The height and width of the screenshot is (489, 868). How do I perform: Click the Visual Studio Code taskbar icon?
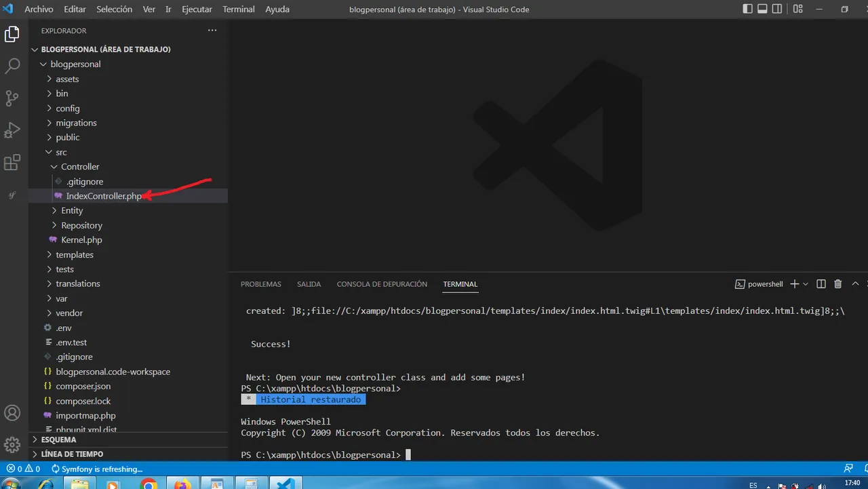point(285,484)
